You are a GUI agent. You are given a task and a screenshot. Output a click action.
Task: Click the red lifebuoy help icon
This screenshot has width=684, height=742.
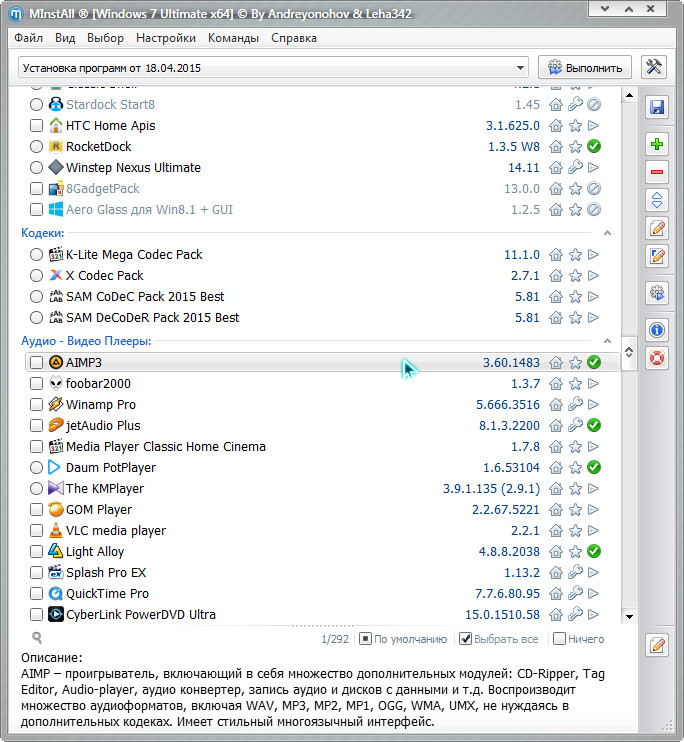click(x=657, y=358)
